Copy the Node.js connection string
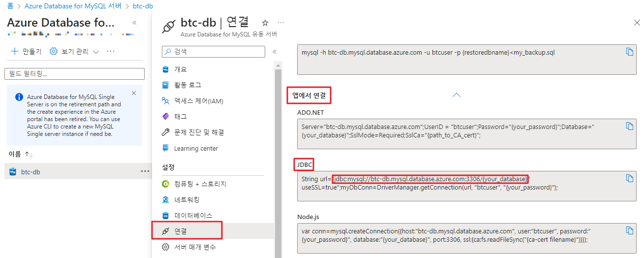 629,230
